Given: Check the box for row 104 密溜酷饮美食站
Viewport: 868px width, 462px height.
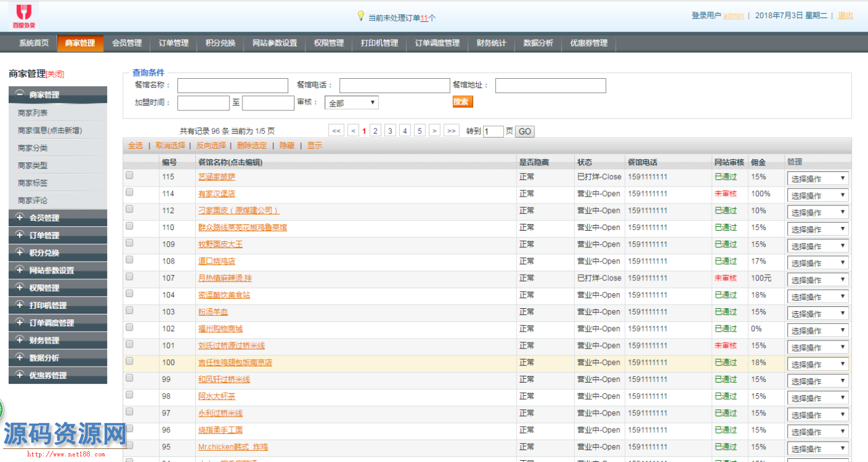Looking at the screenshot, I should tap(130, 293).
